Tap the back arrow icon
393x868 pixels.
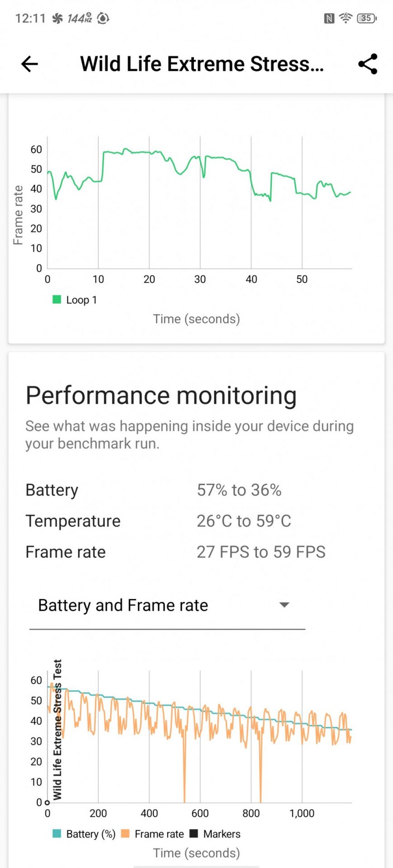coord(29,64)
